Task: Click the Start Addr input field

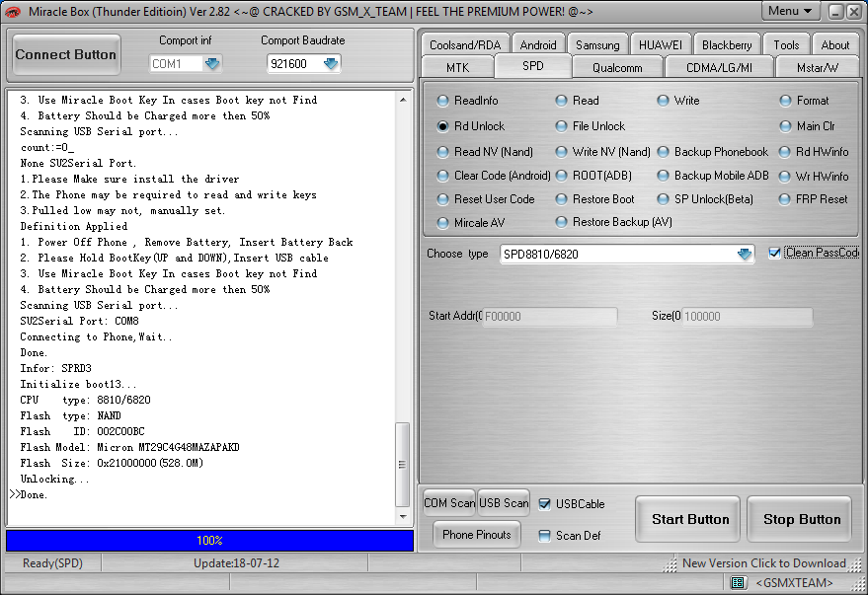Action: [549, 317]
